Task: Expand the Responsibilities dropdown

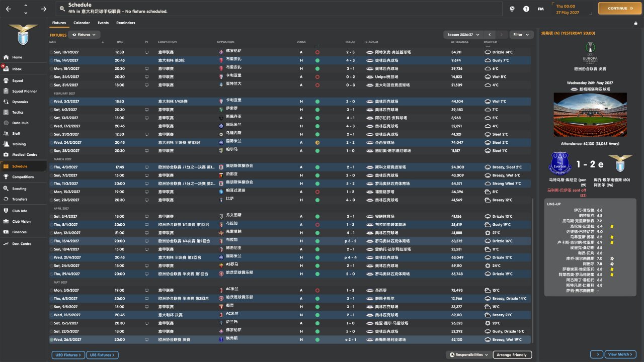Action: pos(468,355)
